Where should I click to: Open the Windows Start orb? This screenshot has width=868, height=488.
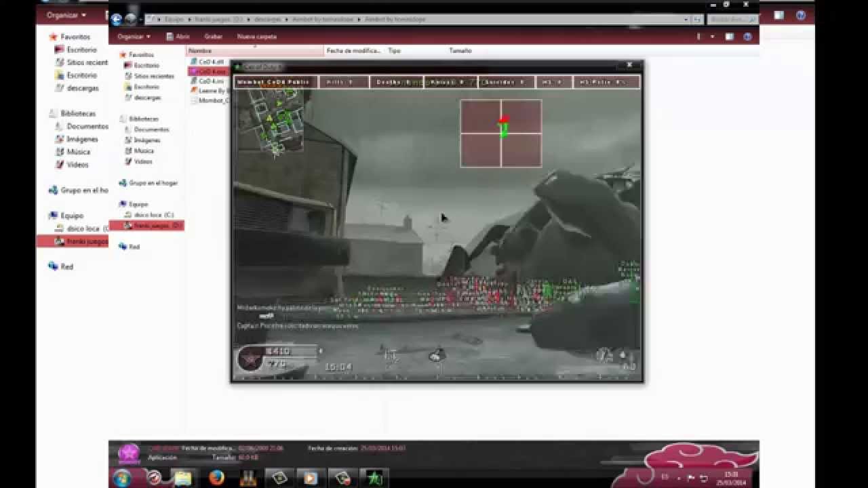coord(123,478)
